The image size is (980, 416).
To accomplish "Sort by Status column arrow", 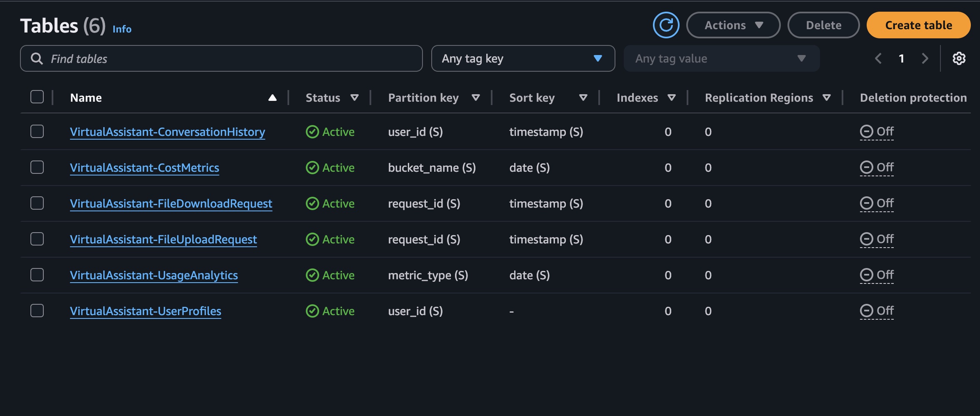I will coord(355,98).
